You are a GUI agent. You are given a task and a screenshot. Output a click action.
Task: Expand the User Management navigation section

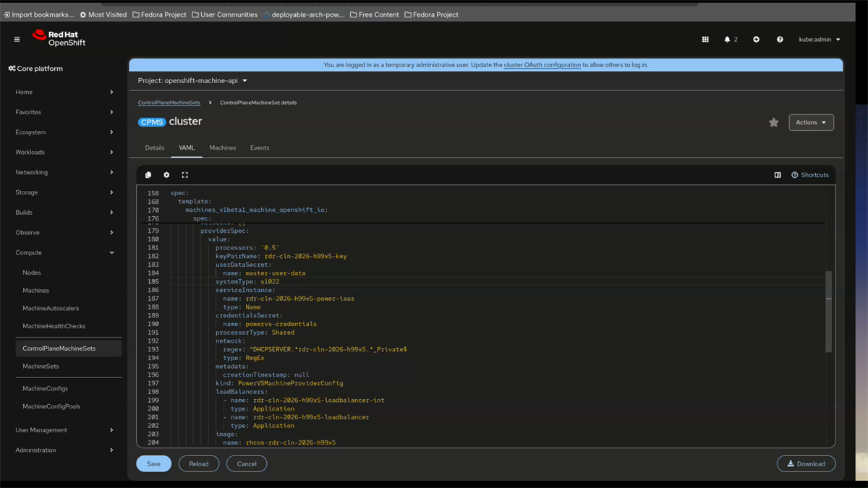[64, 429]
